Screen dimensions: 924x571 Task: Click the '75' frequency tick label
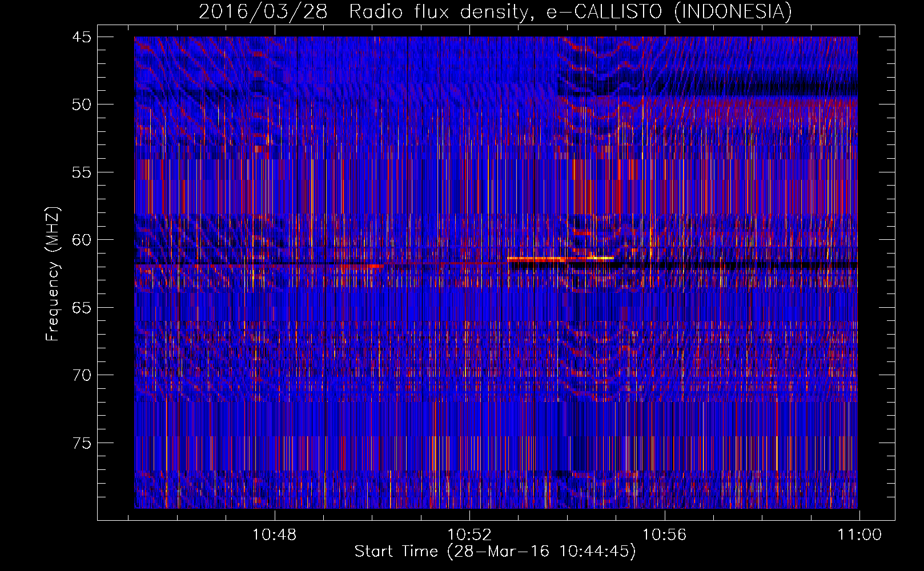(82, 443)
